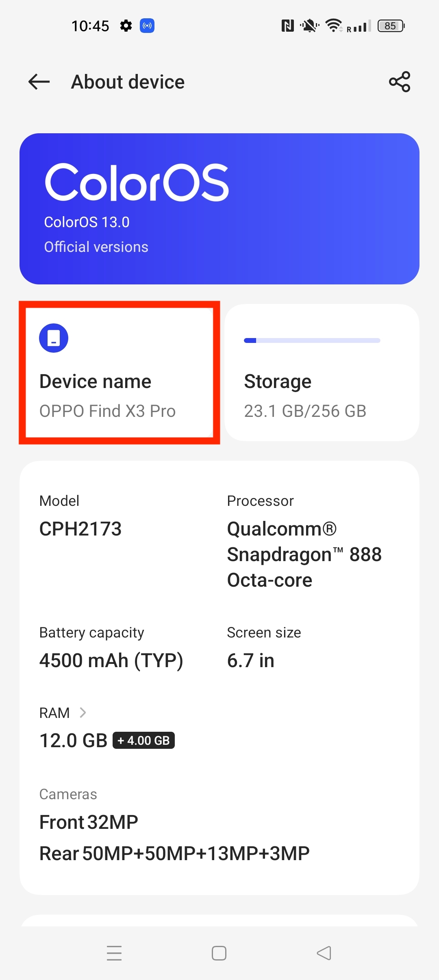
Task: Tap the storage usage progress bar
Action: point(312,340)
